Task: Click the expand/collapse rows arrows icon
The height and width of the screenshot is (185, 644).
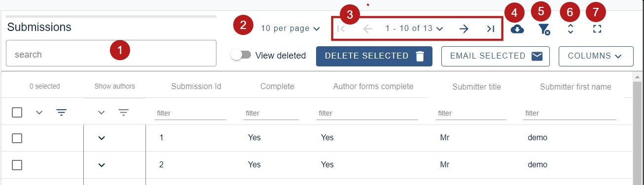Action: 571,29
